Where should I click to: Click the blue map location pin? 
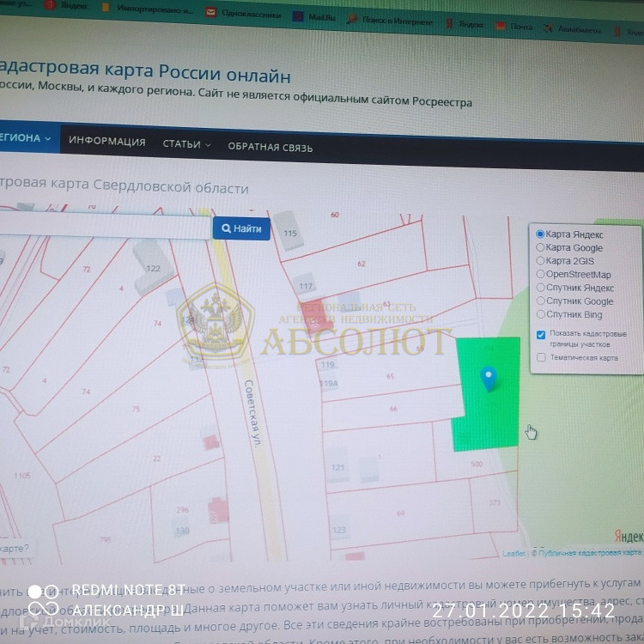pos(489,379)
